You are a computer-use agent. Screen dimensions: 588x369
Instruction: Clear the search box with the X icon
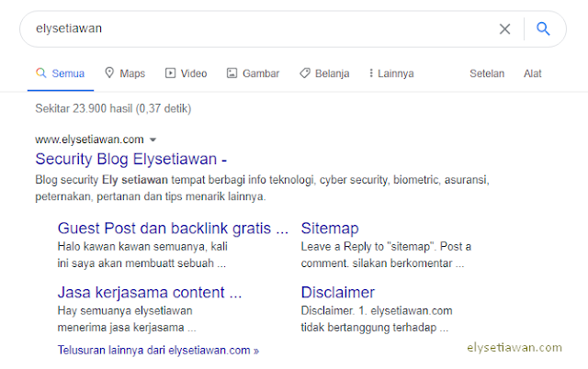click(x=504, y=28)
